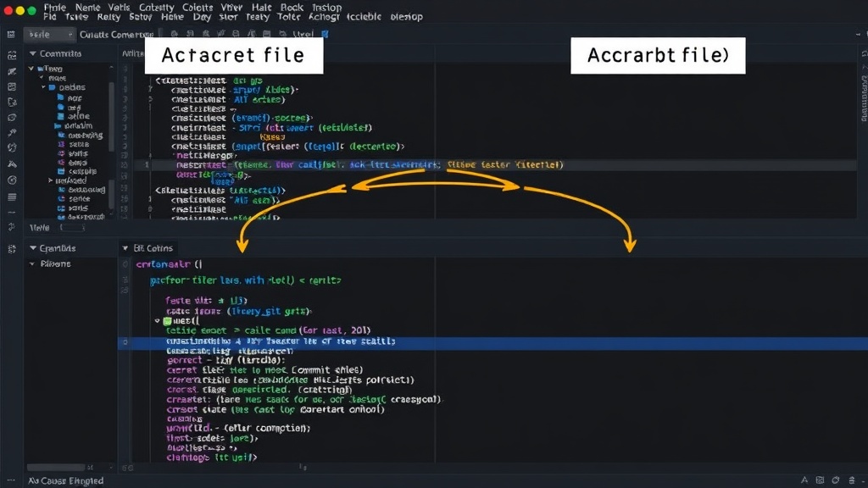
Task: Click the pin-shaped icon in the left sidebar
Action: (12, 133)
